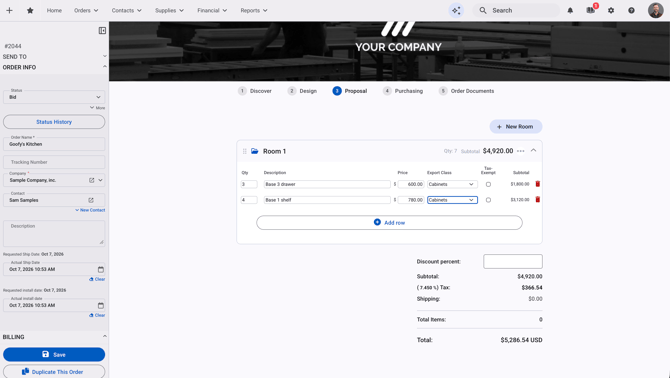Edit price 780.00 for Base 1 shelf

coord(411,200)
